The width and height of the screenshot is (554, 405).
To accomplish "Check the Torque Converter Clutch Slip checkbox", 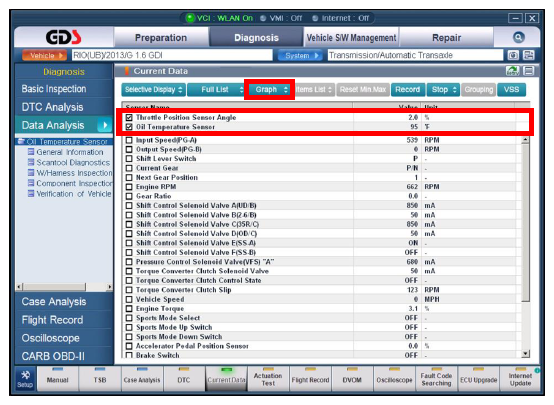I will pos(129,290).
